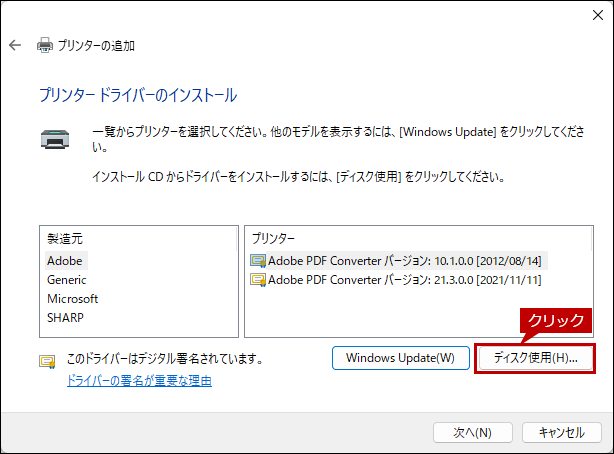The height and width of the screenshot is (454, 614).
Task: Close the Add Printer dialog
Action: (x=598, y=15)
